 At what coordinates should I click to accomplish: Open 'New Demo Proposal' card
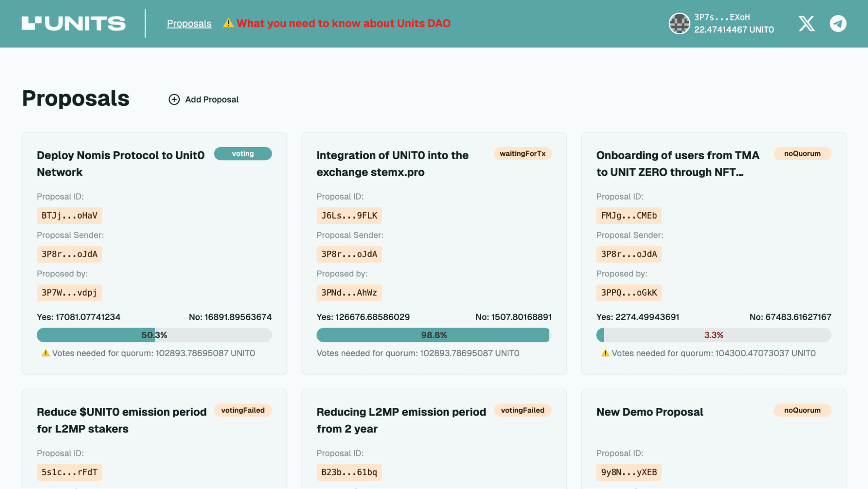coord(650,412)
